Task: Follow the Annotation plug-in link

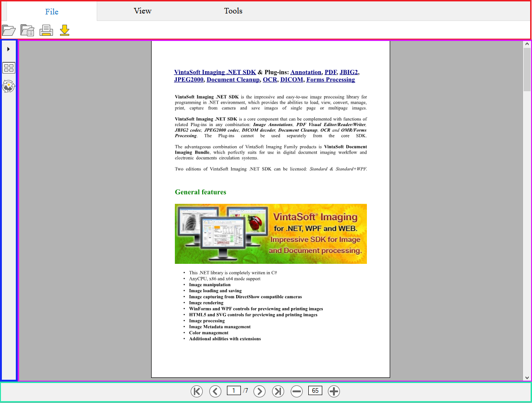Action: click(x=306, y=72)
